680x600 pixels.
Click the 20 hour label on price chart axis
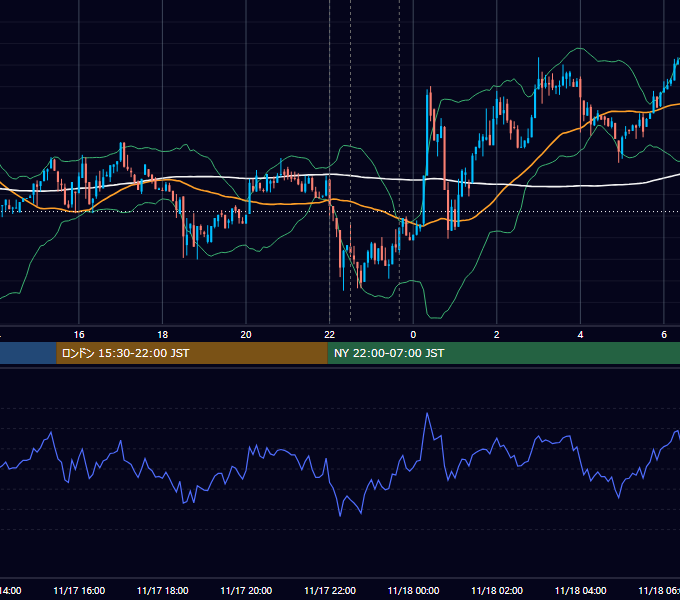coord(246,335)
